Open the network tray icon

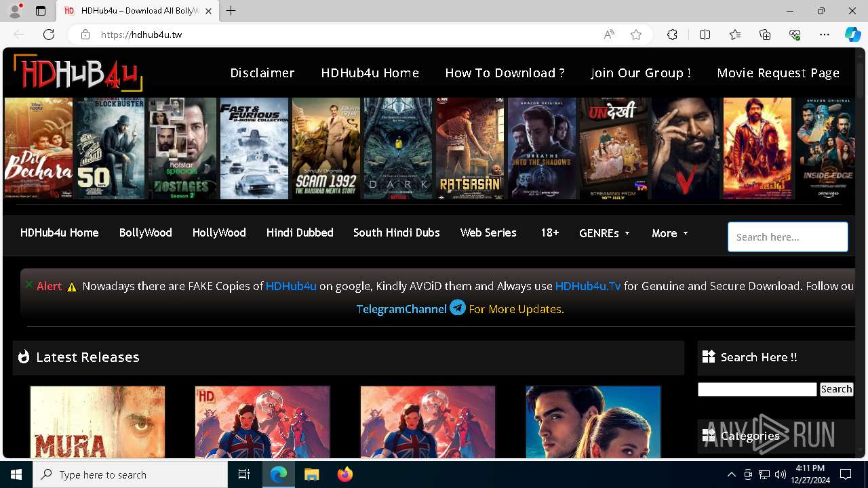(764, 474)
